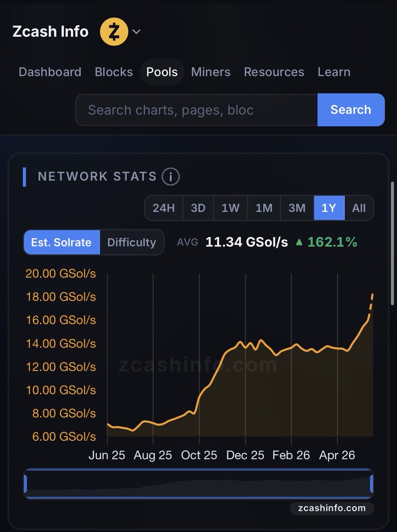
Task: Open the Miners page
Action: coord(211,72)
